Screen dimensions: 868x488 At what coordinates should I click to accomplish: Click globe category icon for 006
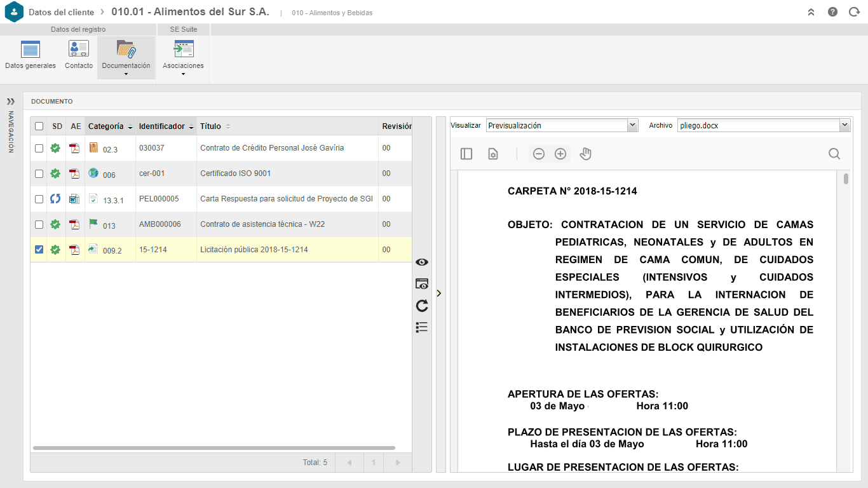point(94,173)
